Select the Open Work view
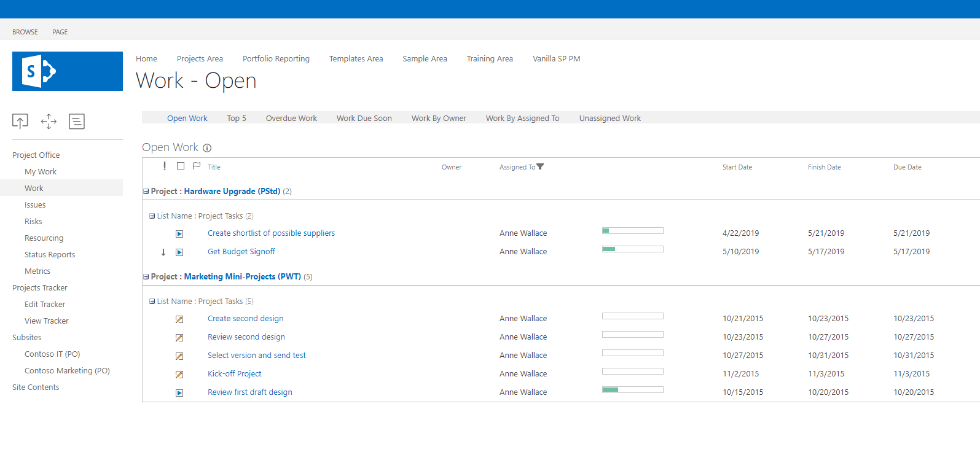The image size is (980, 471). point(187,119)
